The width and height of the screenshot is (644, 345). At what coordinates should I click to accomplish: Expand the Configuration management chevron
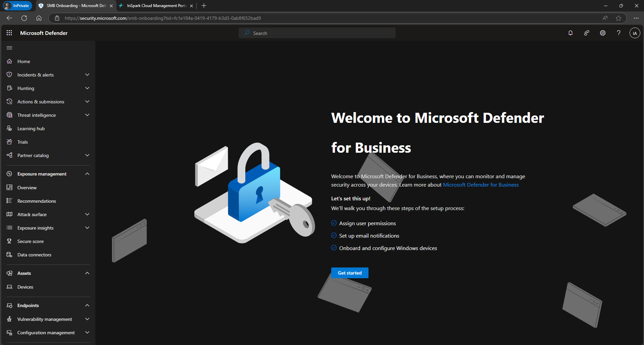click(87, 332)
